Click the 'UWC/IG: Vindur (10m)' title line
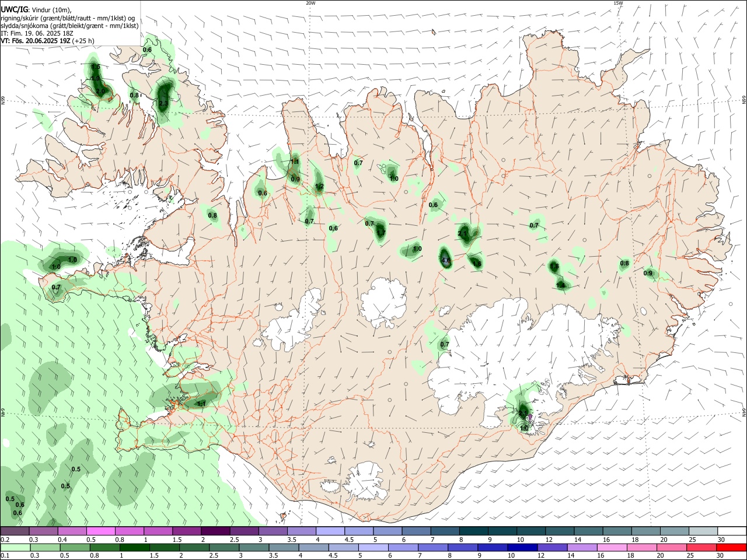This screenshot has width=747, height=560. (x=36, y=9)
